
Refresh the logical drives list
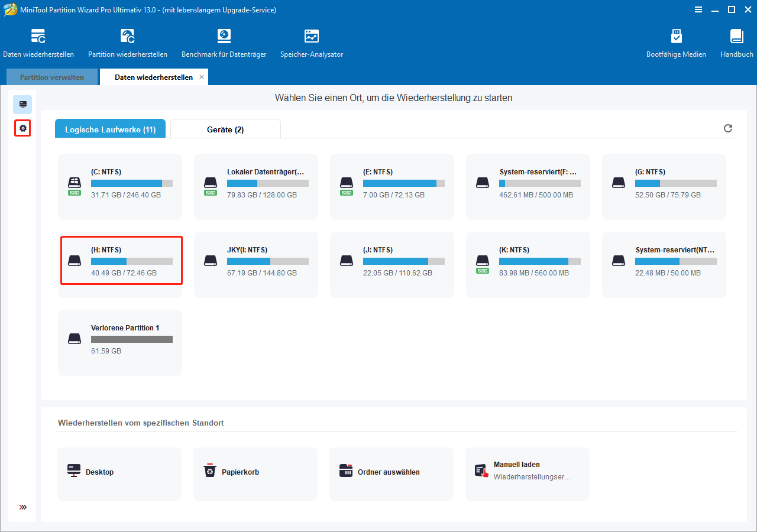click(728, 128)
